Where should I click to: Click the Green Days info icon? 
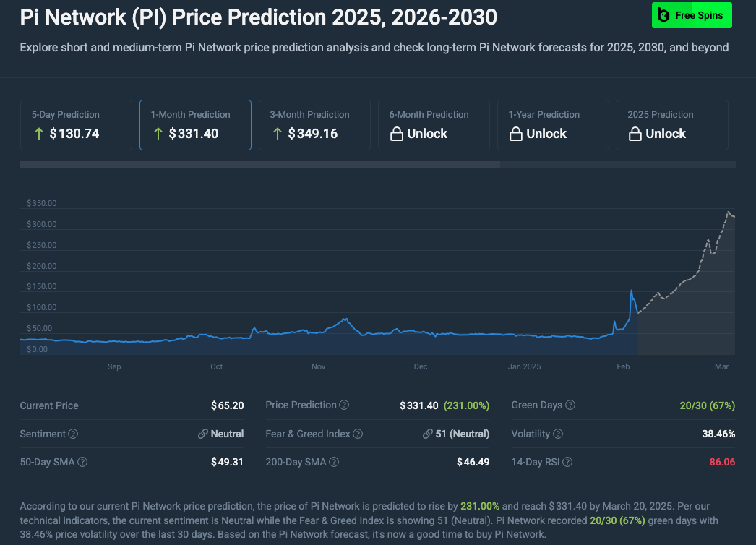point(570,405)
